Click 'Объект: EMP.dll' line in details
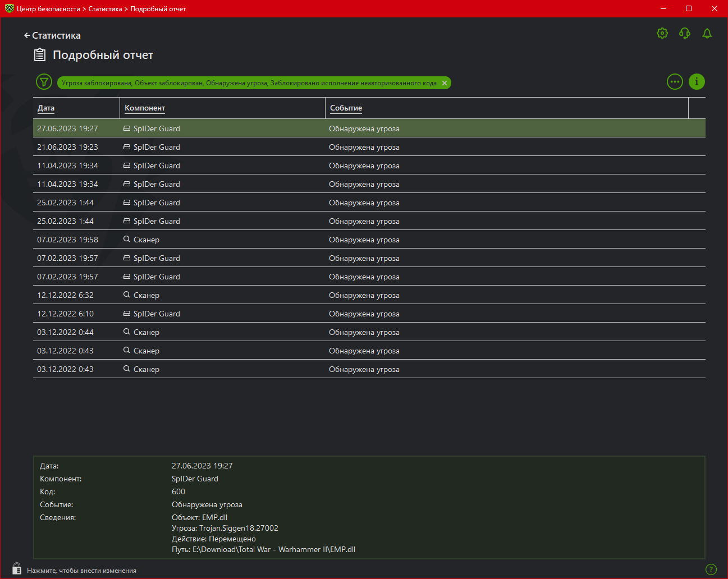Image resolution: width=728 pixels, height=579 pixels. [x=199, y=517]
